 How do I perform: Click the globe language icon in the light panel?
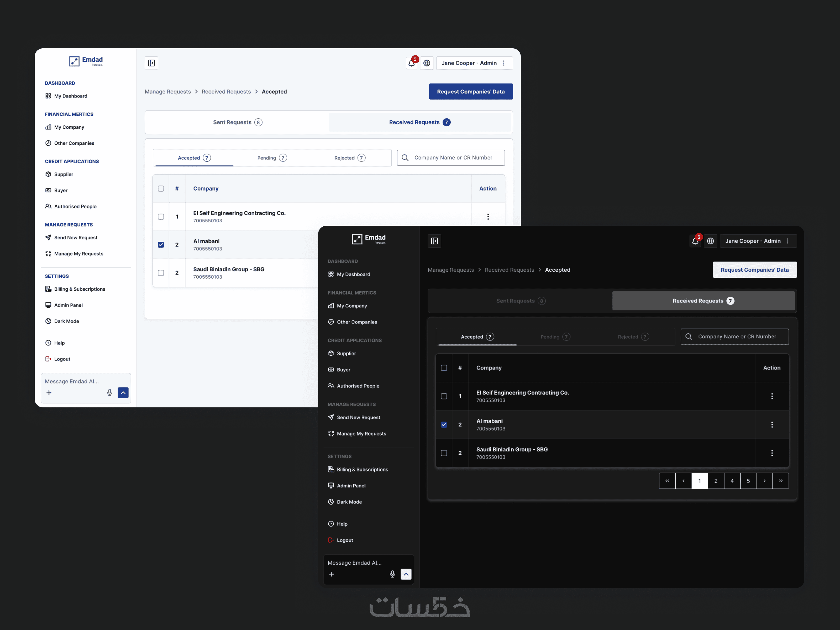click(427, 63)
